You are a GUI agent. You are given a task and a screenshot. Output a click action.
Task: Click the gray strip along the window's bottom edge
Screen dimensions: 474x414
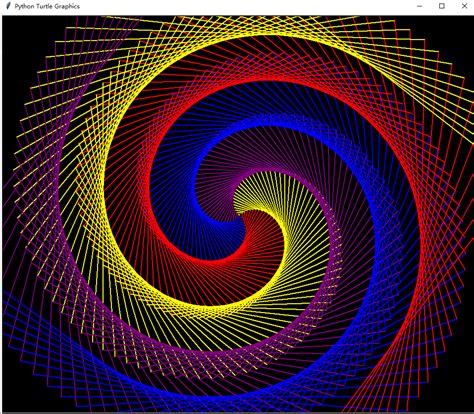click(x=237, y=413)
